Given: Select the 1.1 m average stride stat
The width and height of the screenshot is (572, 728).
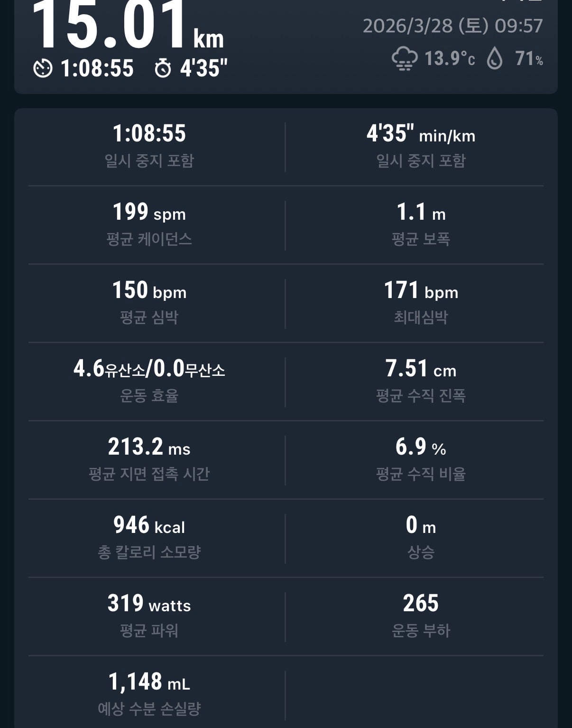Looking at the screenshot, I should (421, 224).
